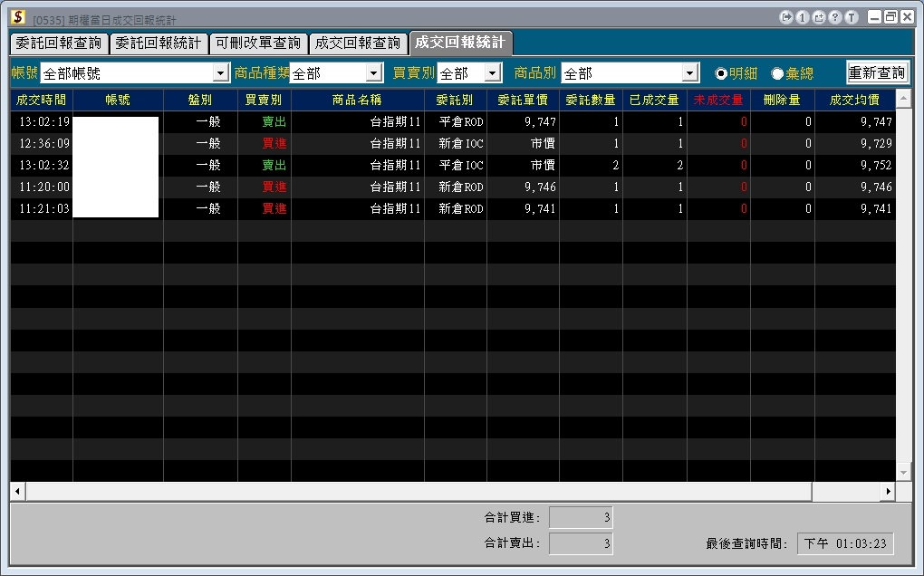The image size is (924, 576).
Task: Open the 可刪改單查詢 tab
Action: 258,43
